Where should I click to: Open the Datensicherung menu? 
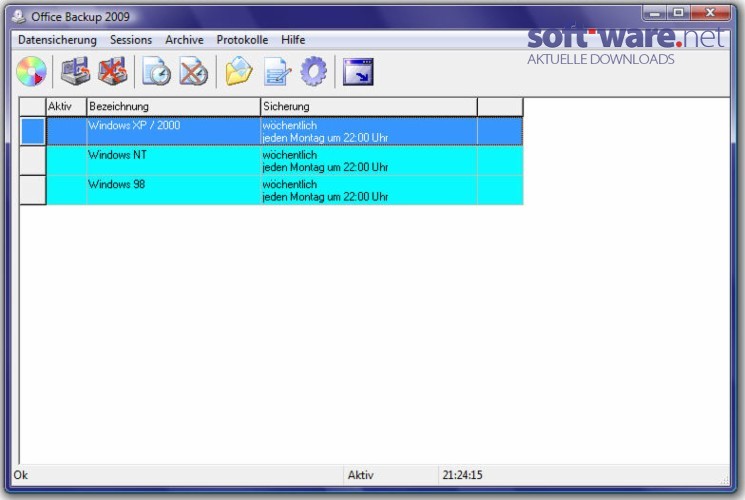tap(57, 40)
